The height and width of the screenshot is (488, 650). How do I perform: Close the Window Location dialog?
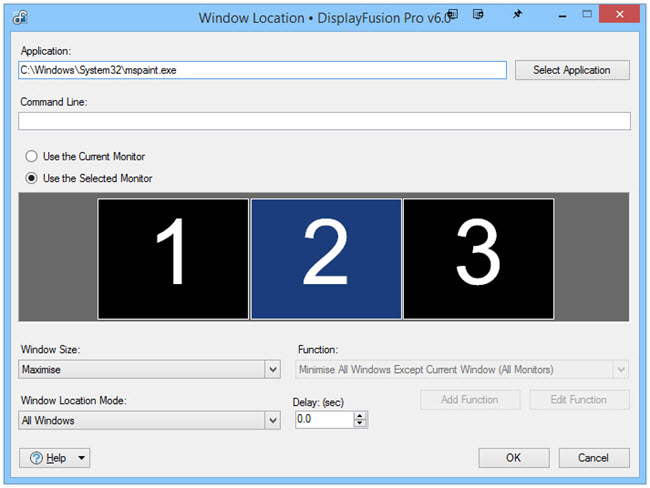click(x=619, y=15)
